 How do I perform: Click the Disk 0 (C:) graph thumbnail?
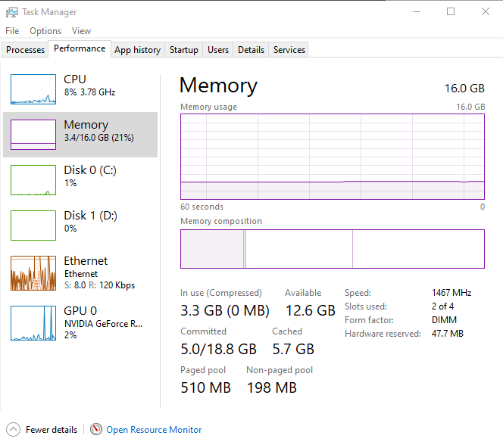coord(33,180)
